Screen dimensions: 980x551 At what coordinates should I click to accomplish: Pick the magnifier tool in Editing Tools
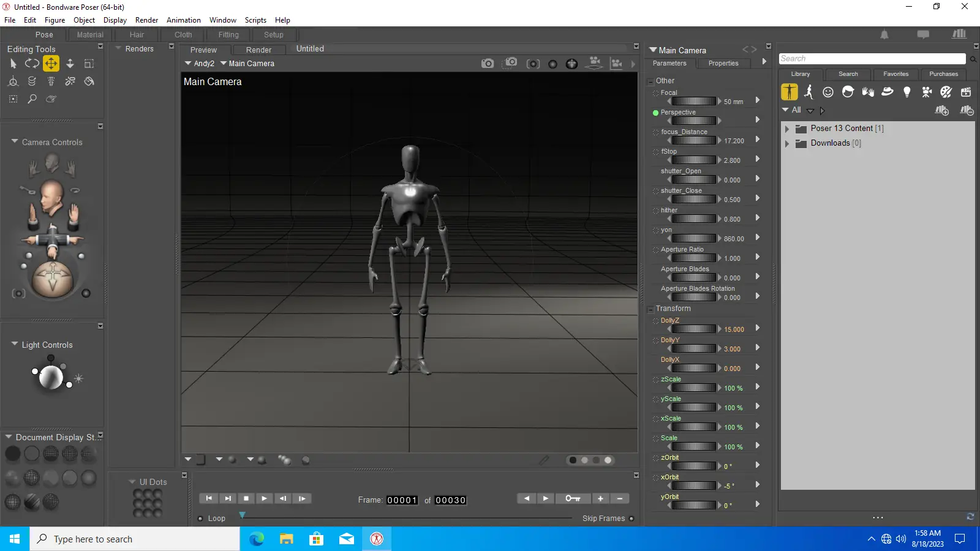pos(32,99)
